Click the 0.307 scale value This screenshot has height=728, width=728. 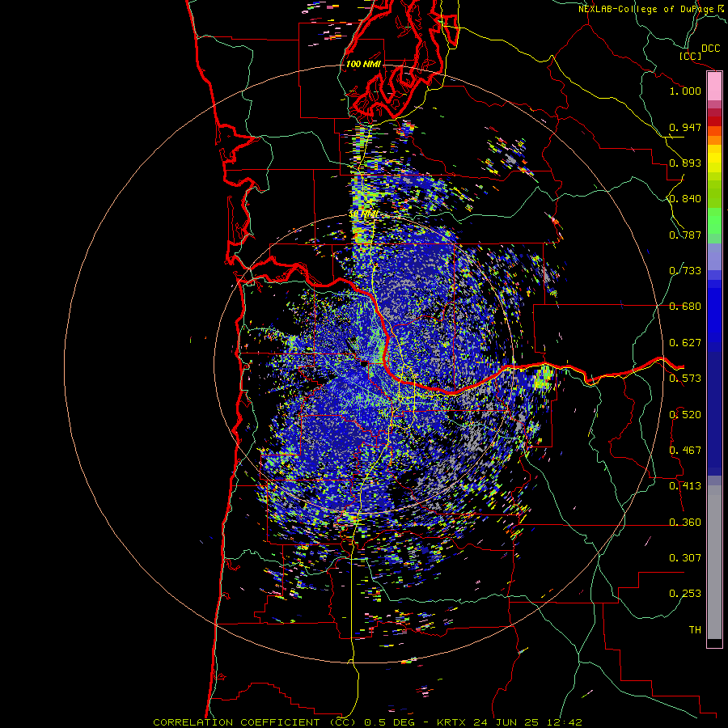(x=685, y=558)
